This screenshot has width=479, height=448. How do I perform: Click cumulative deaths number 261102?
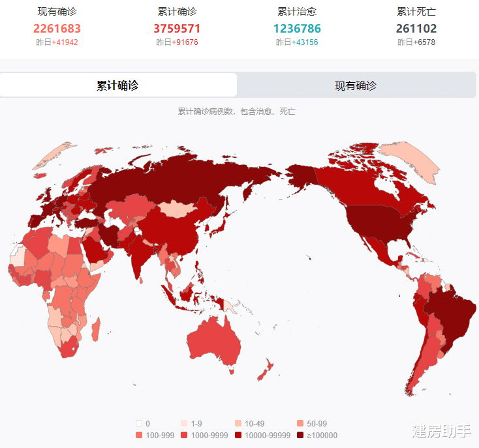tap(416, 29)
